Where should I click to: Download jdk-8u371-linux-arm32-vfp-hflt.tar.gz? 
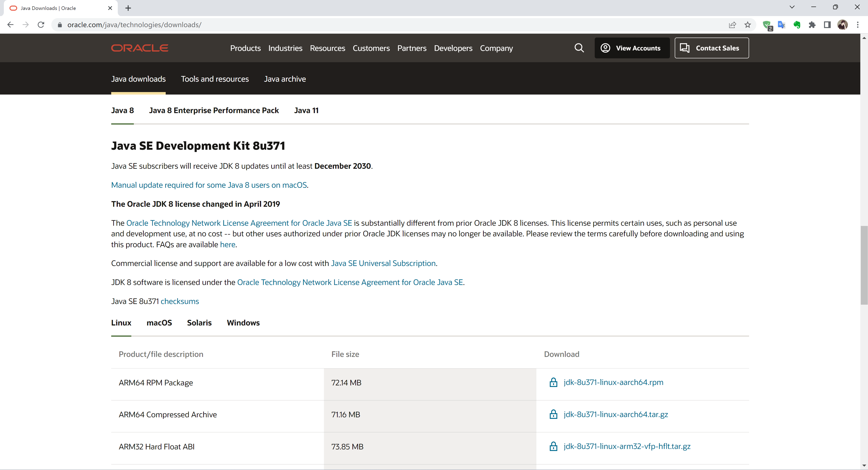click(x=627, y=446)
